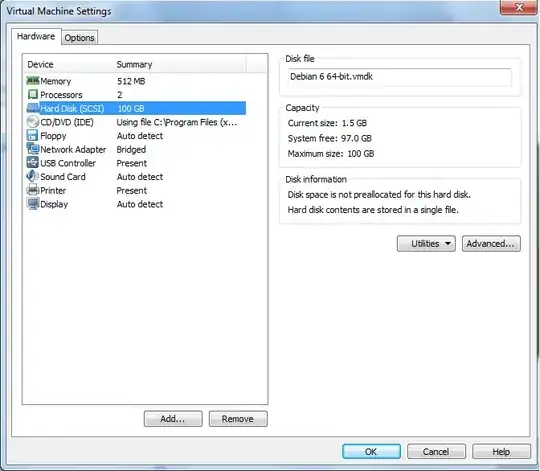Click the USB Controller icon
Viewport: 540px width, 471px height.
click(33, 163)
